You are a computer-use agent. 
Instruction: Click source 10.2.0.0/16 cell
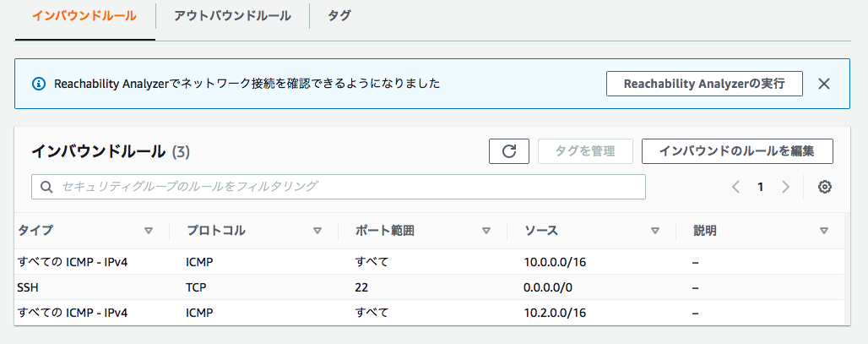(x=555, y=313)
